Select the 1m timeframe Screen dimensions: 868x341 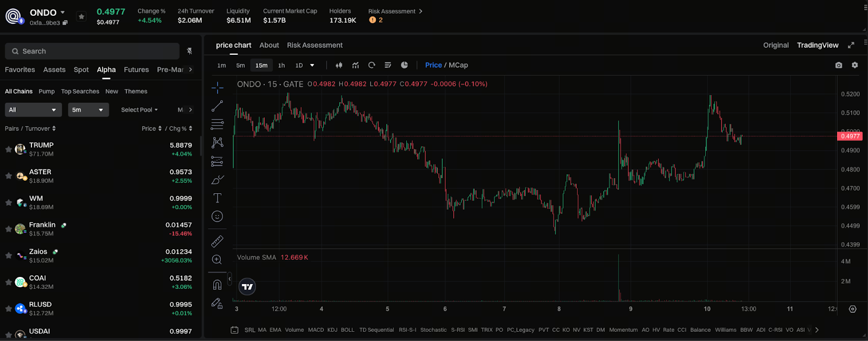222,65
